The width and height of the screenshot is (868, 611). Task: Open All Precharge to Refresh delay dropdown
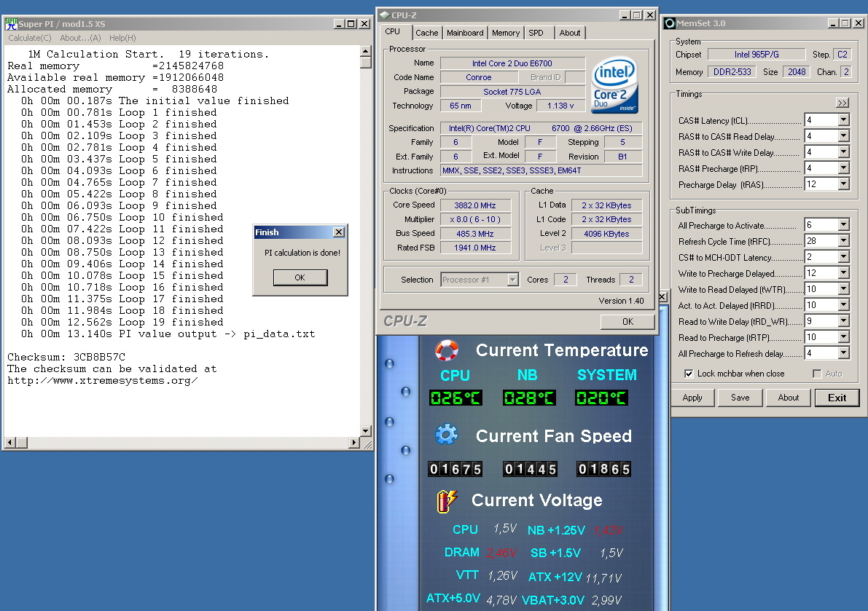pyautogui.click(x=843, y=353)
